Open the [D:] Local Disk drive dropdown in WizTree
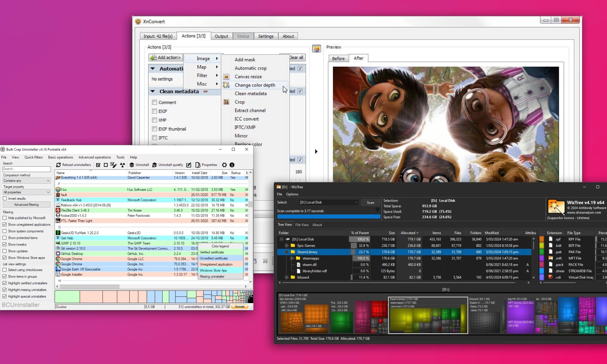Screen dimensions: 607x364 point(329,202)
